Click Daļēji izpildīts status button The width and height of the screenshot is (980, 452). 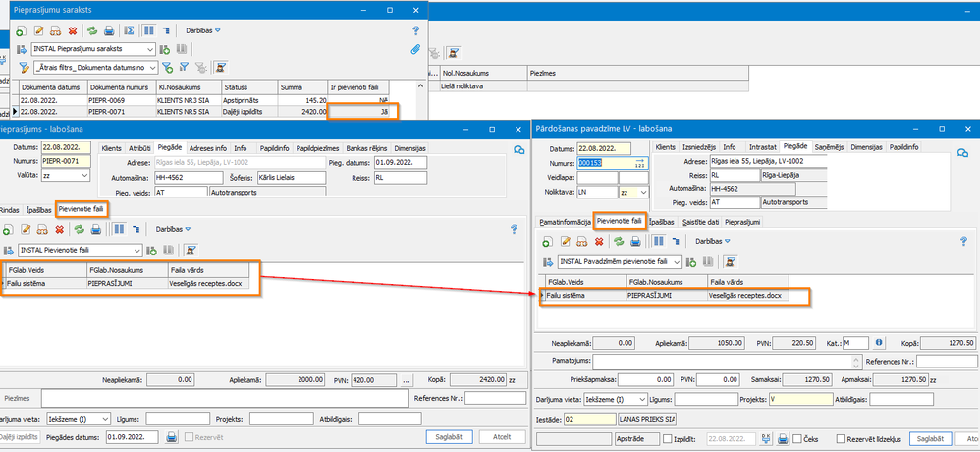(20, 437)
